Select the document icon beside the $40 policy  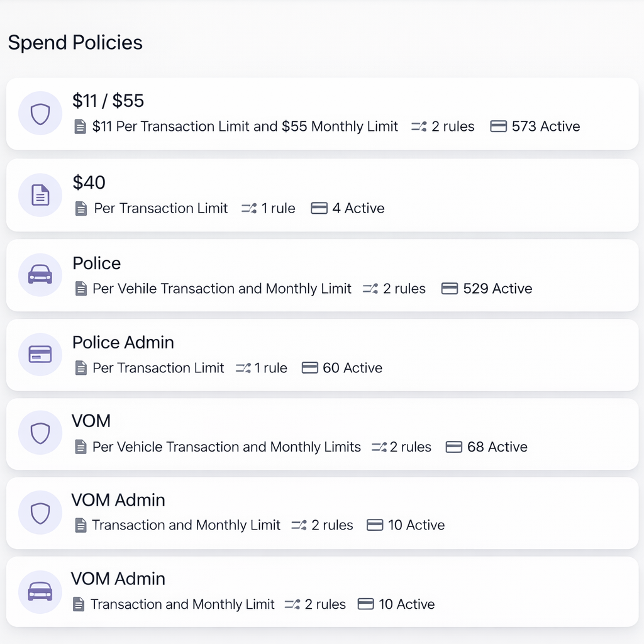coord(40,195)
